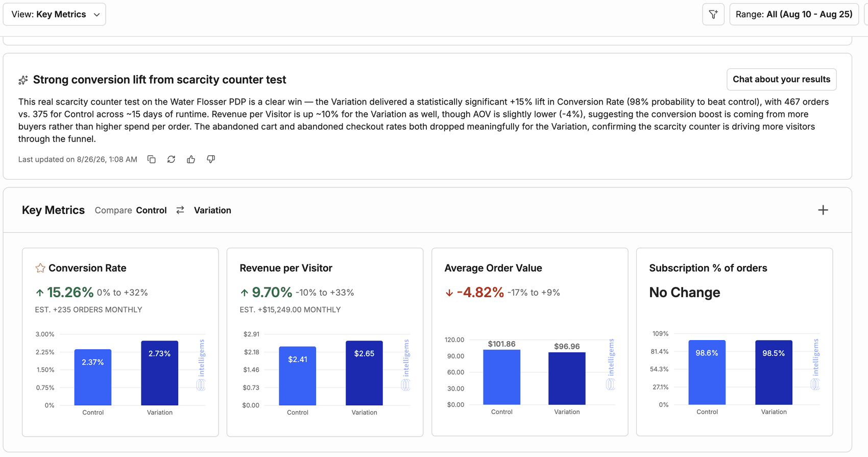The image size is (868, 457).
Task: Click the Subscription % of orders title
Action: point(708,268)
